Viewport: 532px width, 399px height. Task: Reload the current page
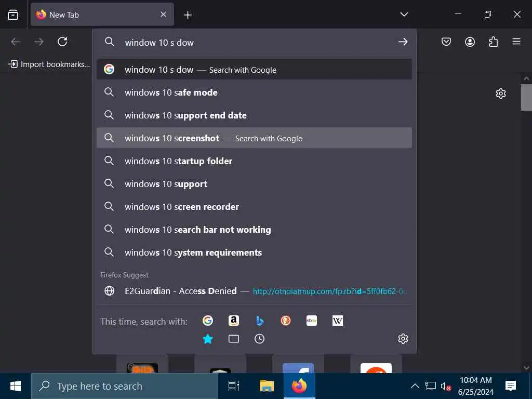pos(62,42)
